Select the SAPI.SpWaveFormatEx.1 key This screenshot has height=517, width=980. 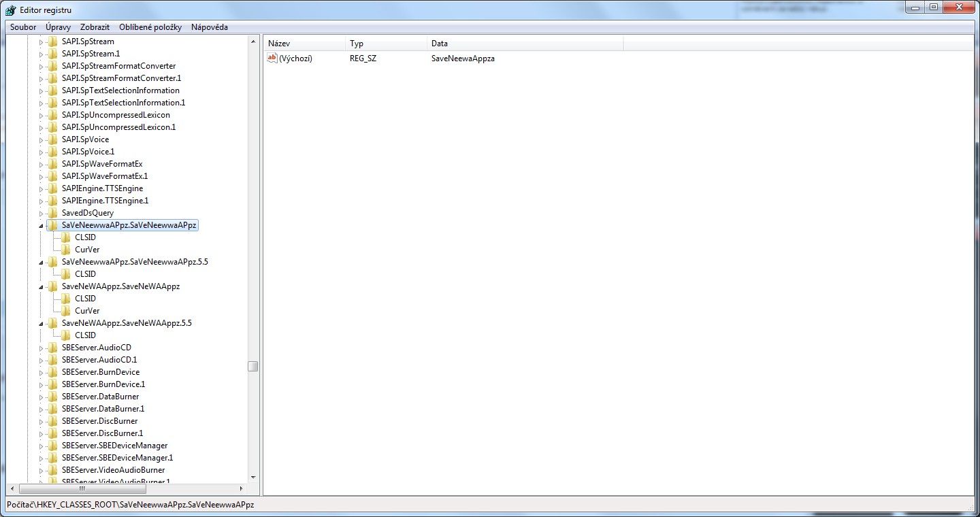pos(105,176)
